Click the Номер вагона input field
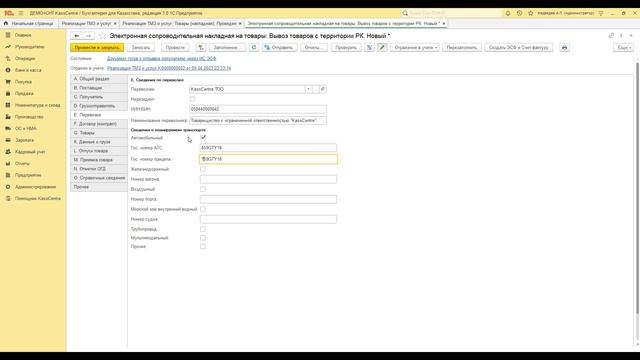 268,179
